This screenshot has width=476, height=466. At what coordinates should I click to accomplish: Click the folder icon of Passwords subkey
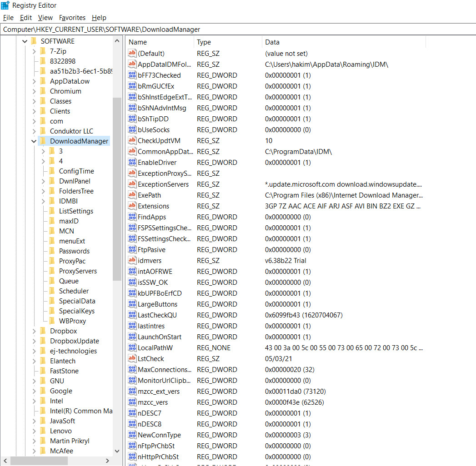[52, 251]
